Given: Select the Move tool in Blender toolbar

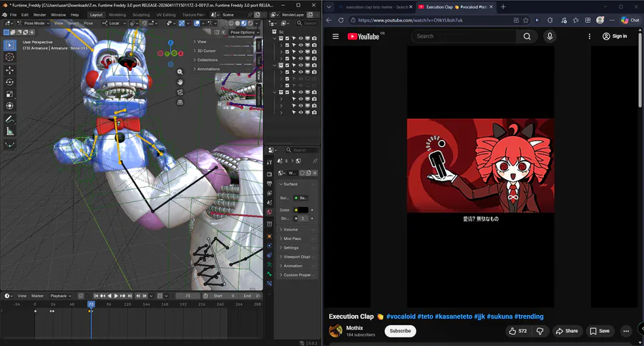Looking at the screenshot, I should coord(10,70).
